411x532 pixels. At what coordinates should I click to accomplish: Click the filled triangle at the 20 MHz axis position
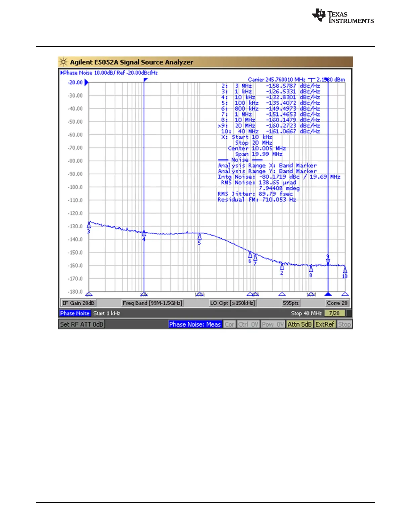[x=328, y=294]
